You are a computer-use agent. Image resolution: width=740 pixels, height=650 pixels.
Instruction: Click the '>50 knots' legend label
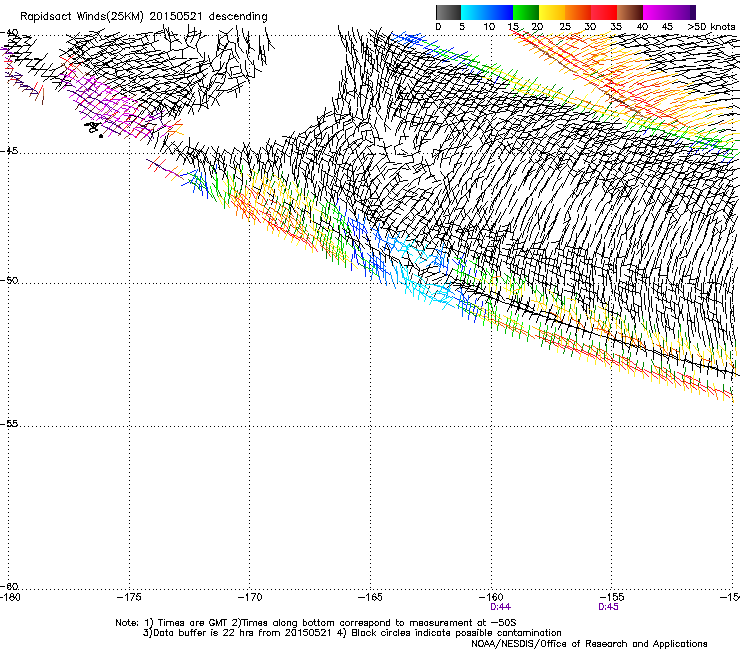(x=711, y=26)
